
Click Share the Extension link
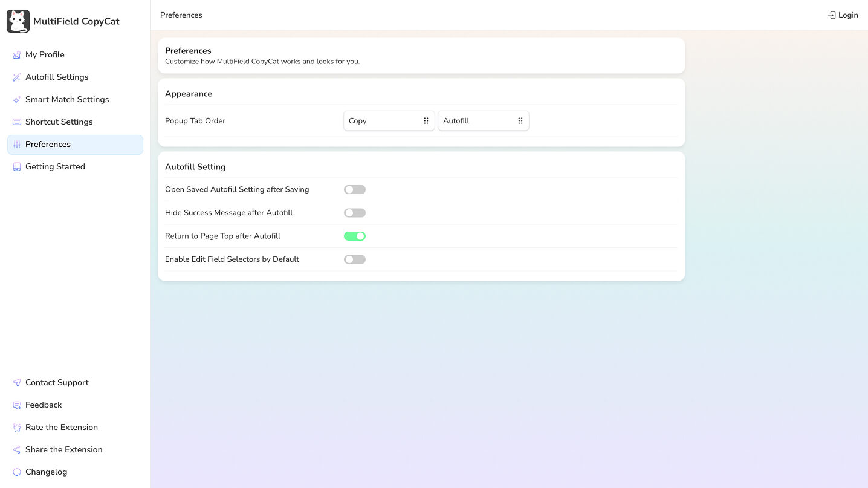point(75,450)
